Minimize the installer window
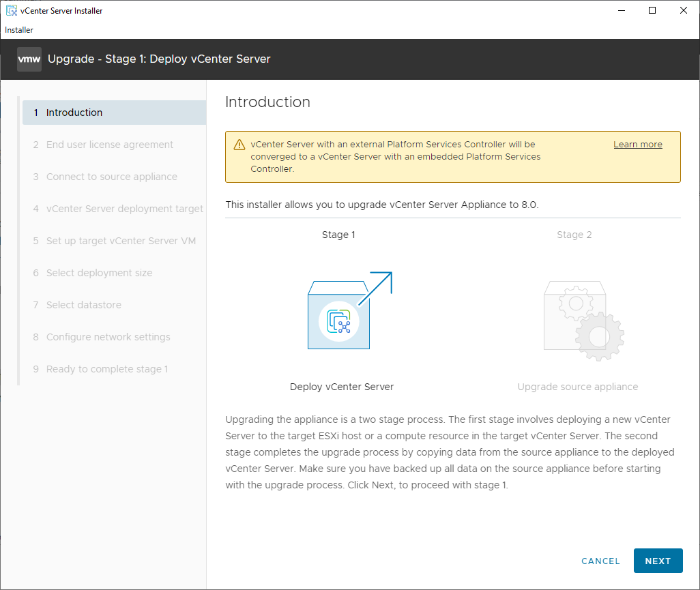This screenshot has height=590, width=700. coord(621,10)
